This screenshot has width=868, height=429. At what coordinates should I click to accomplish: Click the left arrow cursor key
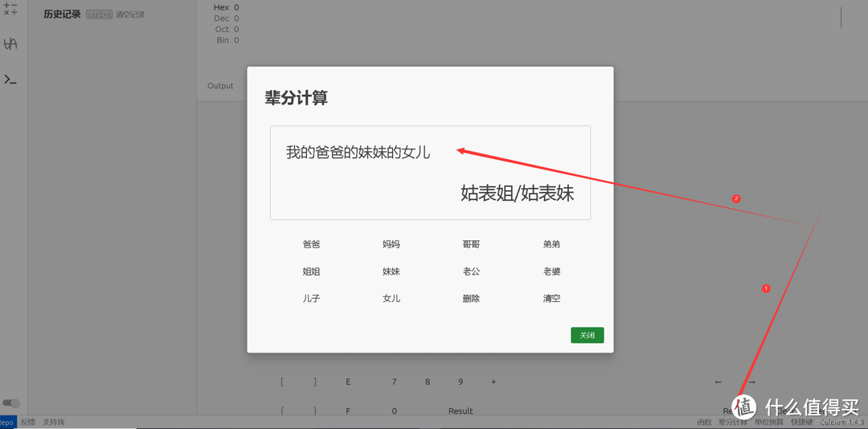[718, 382]
